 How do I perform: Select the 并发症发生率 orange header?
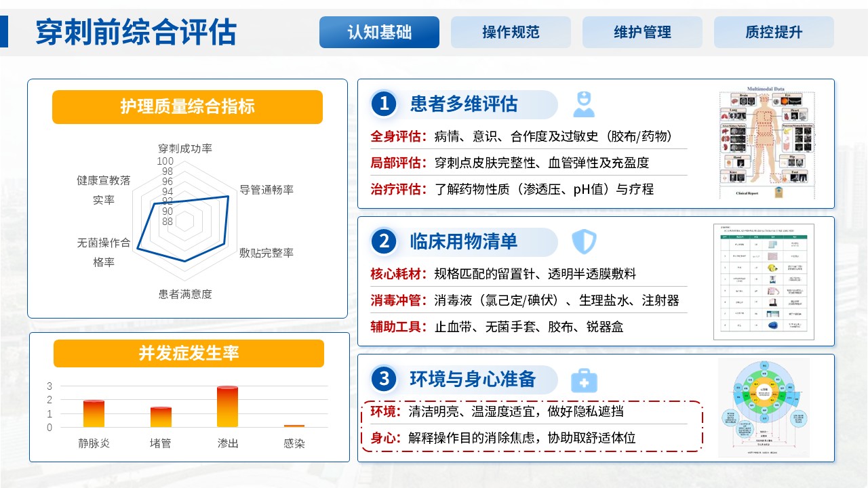click(189, 353)
